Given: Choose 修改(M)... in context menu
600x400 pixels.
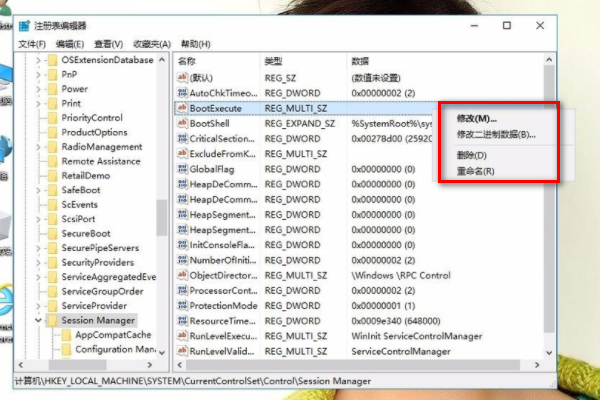Looking at the screenshot, I should click(476, 119).
